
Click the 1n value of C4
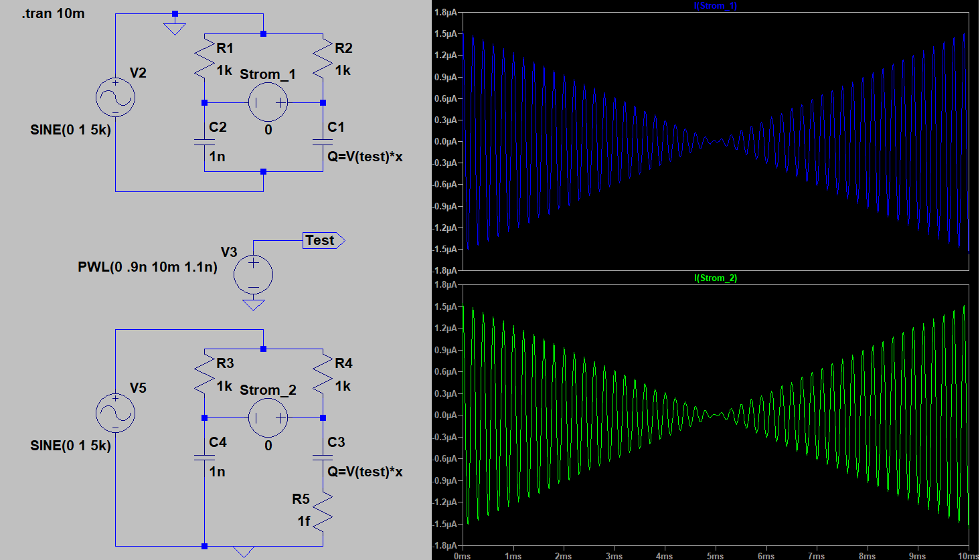217,472
